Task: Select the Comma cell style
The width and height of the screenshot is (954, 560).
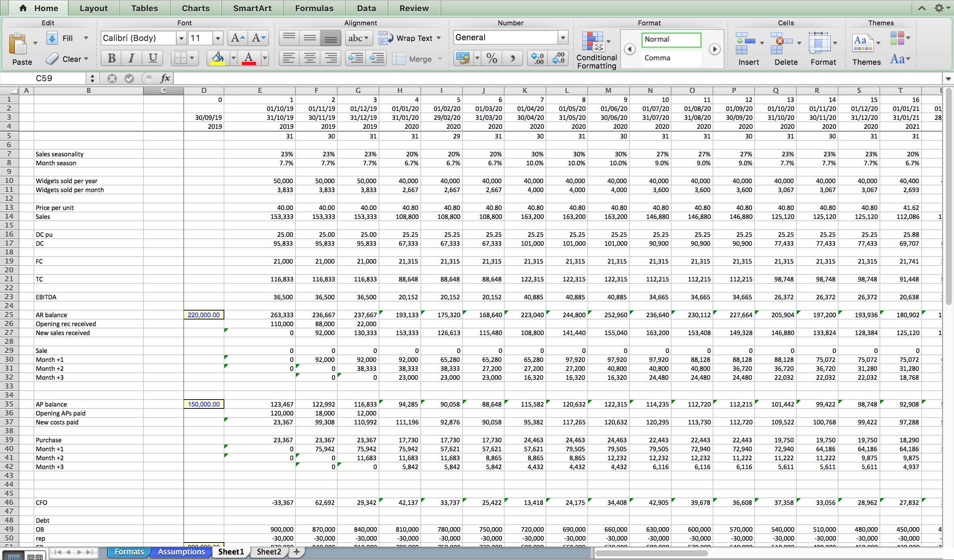Action: (671, 58)
